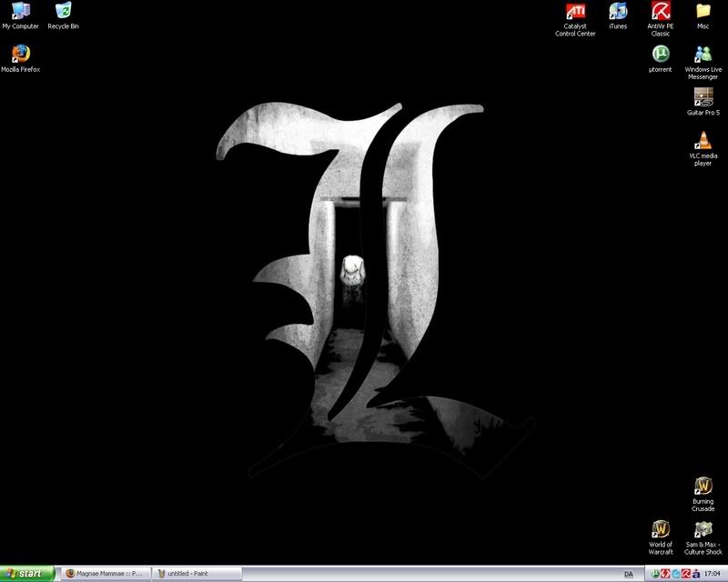Select the Burning Crusade desktop icon
The image size is (728, 582).
[703, 495]
